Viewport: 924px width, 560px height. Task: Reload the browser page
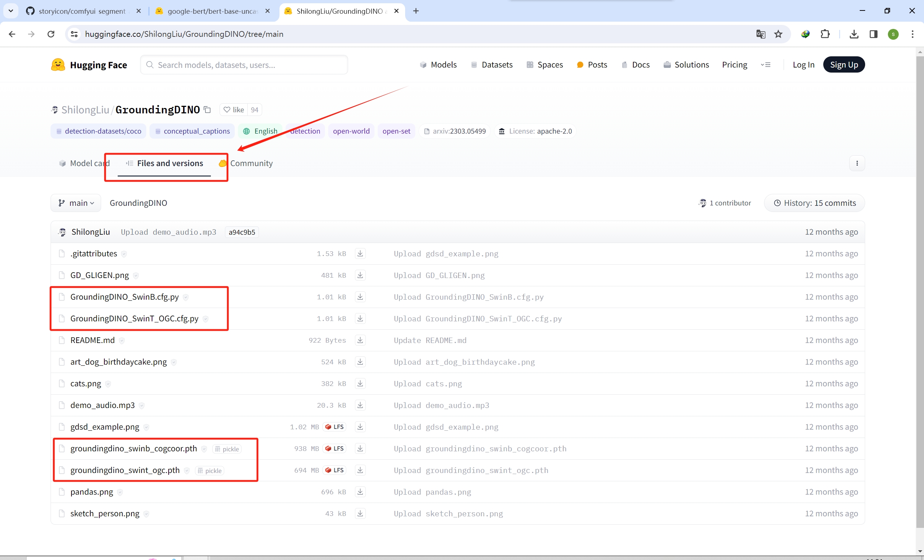tap(51, 34)
